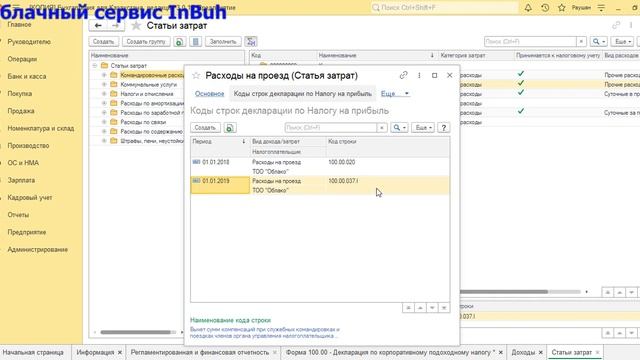The width and height of the screenshot is (640, 360).
Task: Open Банк и касса section
Action: point(27,76)
